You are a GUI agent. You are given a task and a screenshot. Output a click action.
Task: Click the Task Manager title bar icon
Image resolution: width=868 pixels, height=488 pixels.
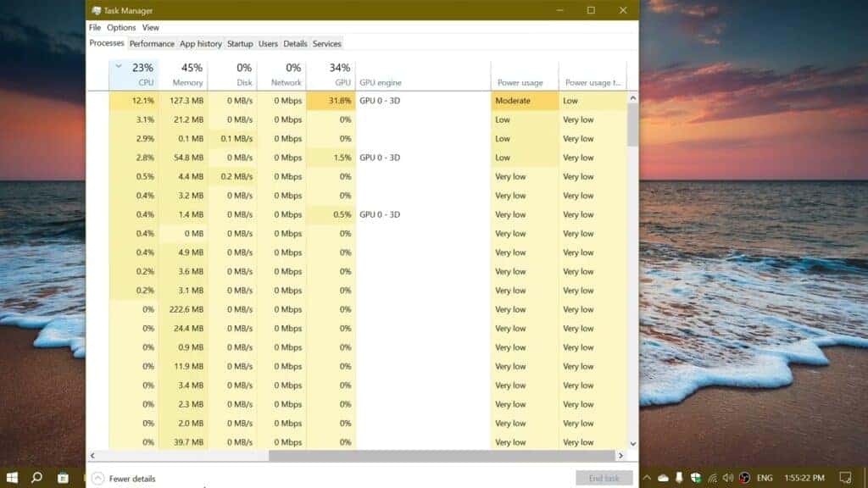point(97,10)
